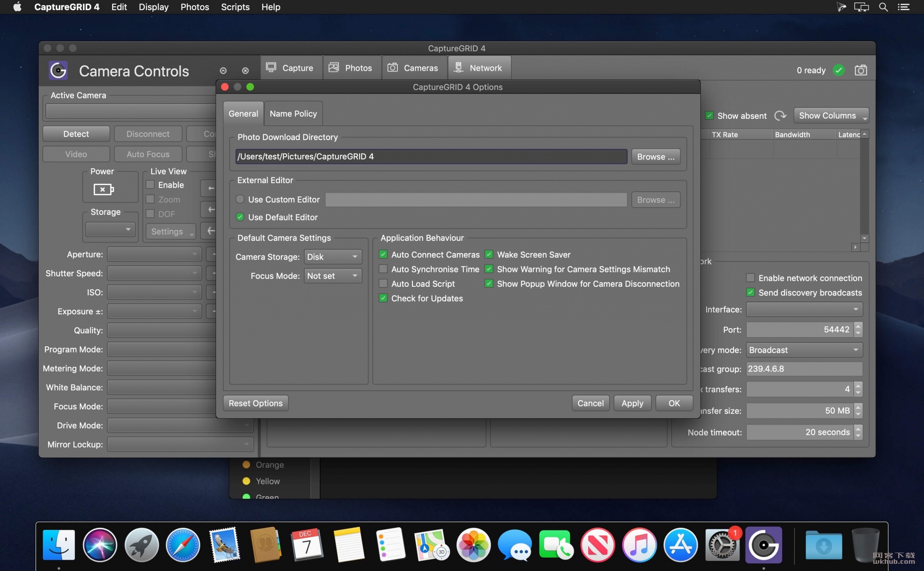Open discovery mode Broadcast dropdown
This screenshot has width=924, height=571.
[x=804, y=350]
